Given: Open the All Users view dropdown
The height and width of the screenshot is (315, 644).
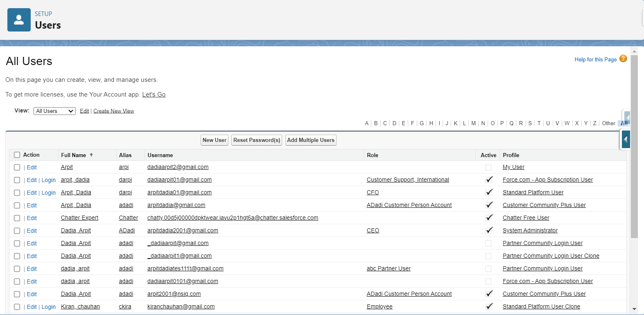Looking at the screenshot, I should point(54,111).
